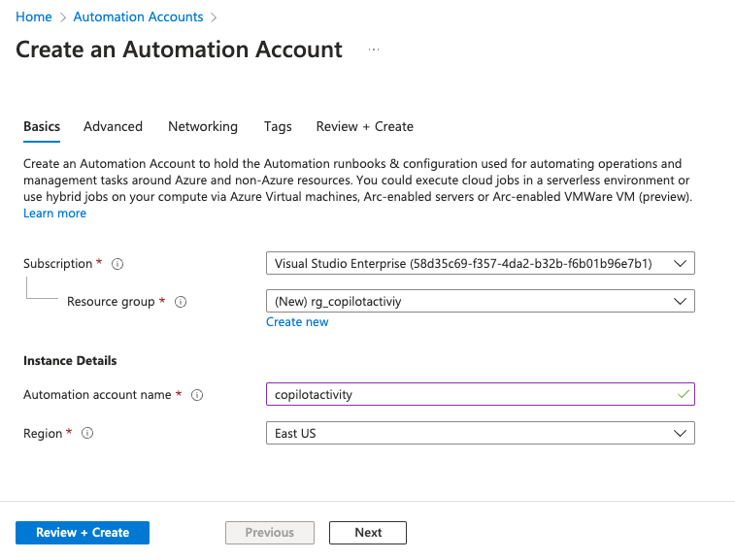Select the Review + Create tab
This screenshot has width=735, height=560.
coord(364,126)
